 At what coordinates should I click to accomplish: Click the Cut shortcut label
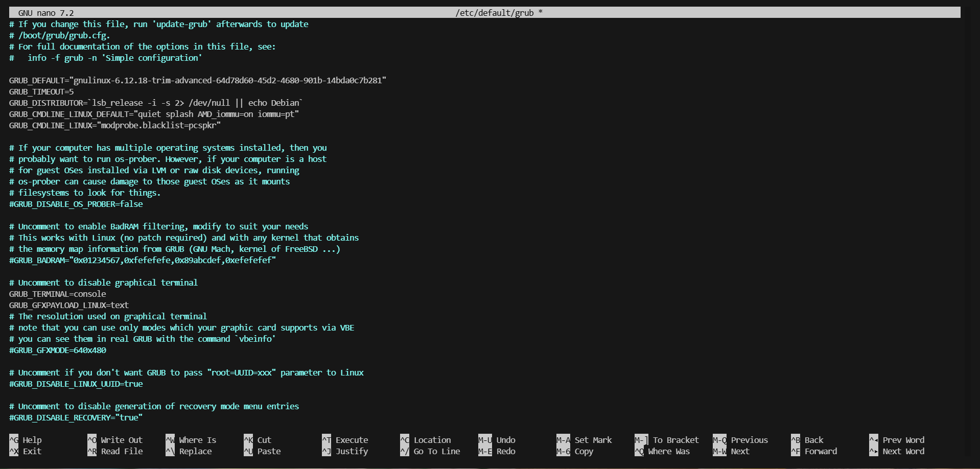(x=258, y=440)
